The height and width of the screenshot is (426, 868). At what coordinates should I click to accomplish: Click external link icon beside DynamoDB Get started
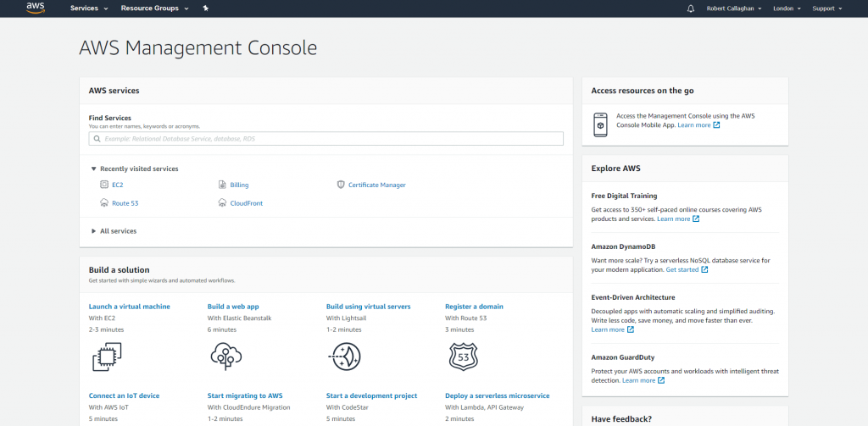point(704,270)
